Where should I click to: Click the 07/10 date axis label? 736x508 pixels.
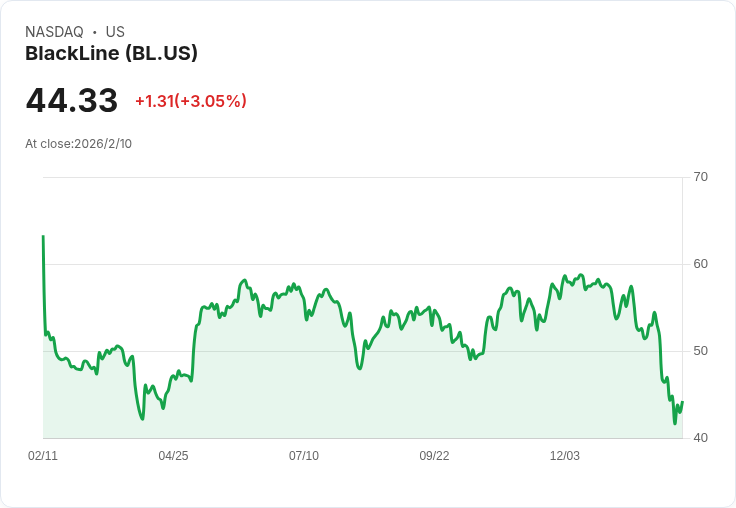304,456
